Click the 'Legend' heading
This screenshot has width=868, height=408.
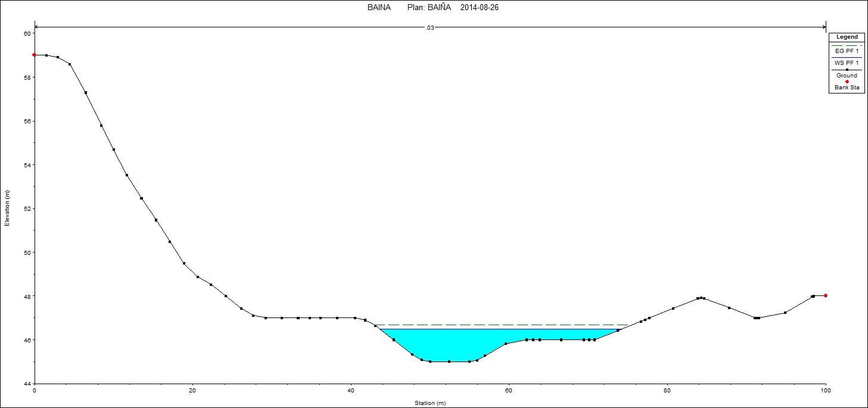coord(847,37)
